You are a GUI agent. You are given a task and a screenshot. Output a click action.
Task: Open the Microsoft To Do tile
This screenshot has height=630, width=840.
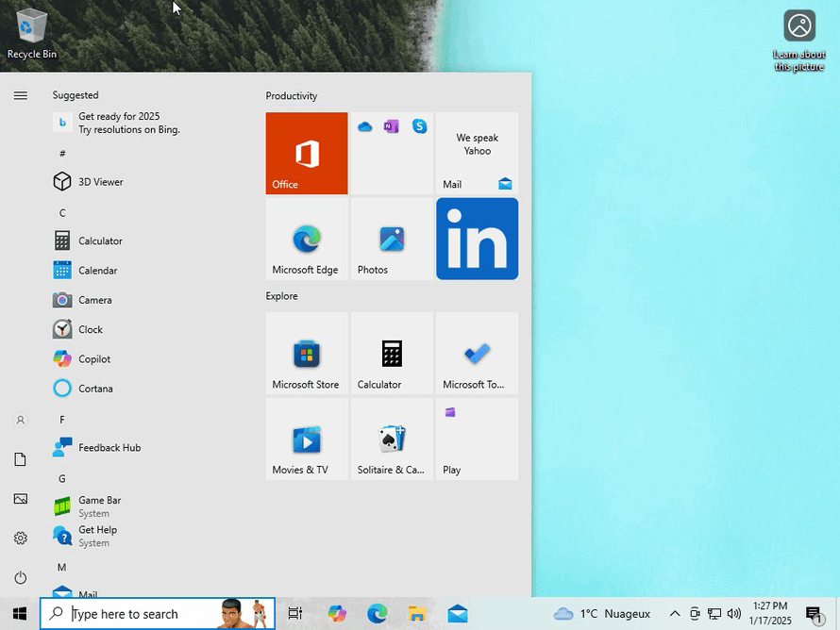pyautogui.click(x=478, y=354)
